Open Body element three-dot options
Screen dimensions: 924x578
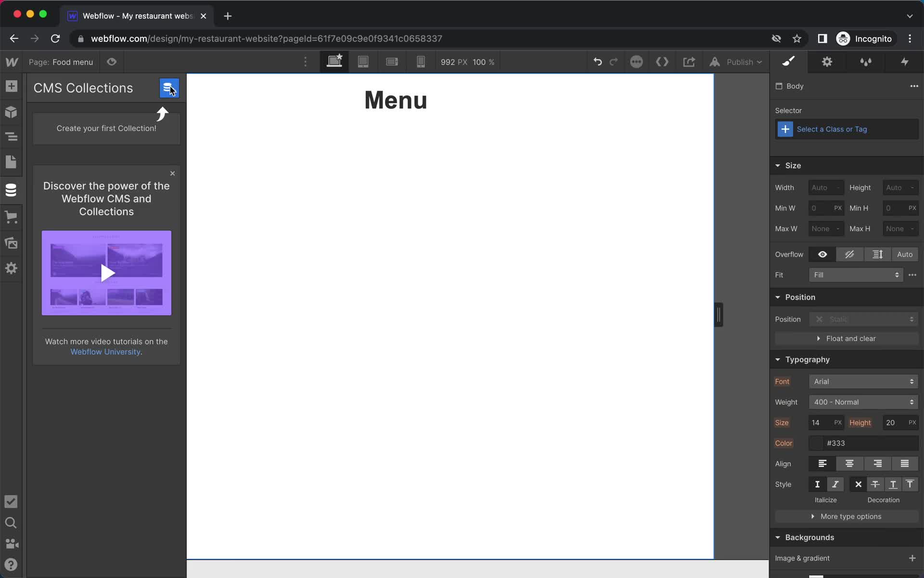pyautogui.click(x=914, y=86)
